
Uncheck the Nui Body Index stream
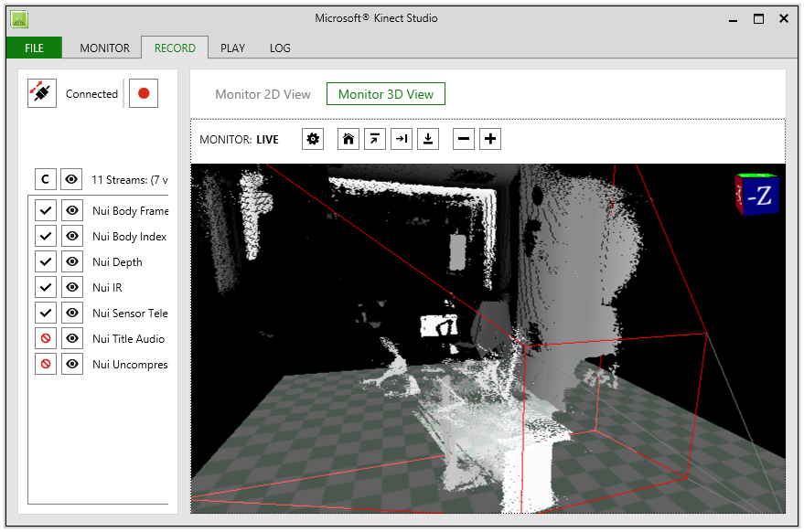click(46, 236)
